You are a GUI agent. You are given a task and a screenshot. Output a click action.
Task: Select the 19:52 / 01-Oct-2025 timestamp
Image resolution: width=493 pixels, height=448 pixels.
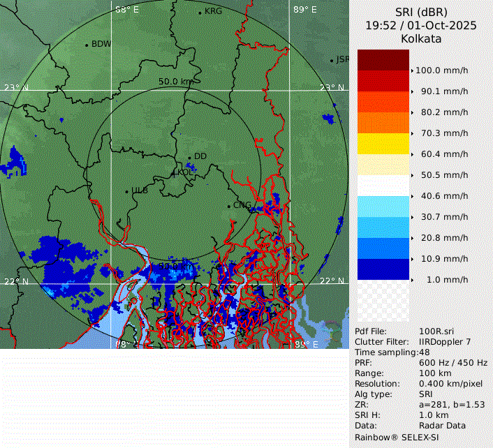[421, 25]
